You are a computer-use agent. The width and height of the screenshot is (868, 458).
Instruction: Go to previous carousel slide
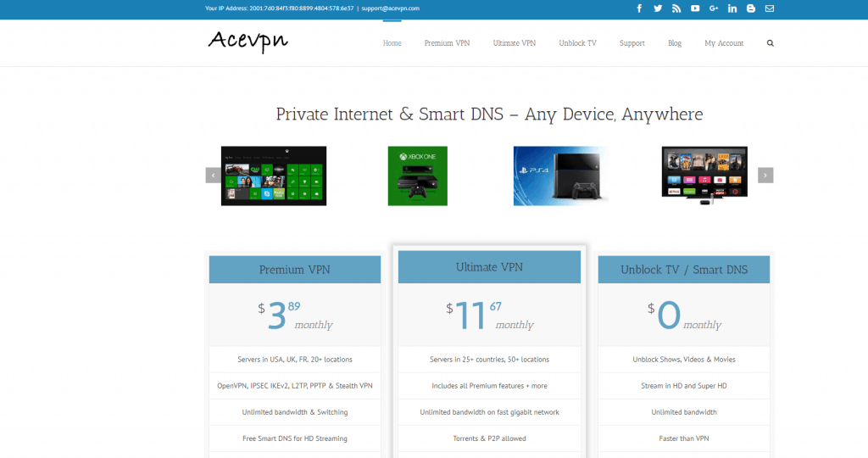pyautogui.click(x=213, y=175)
